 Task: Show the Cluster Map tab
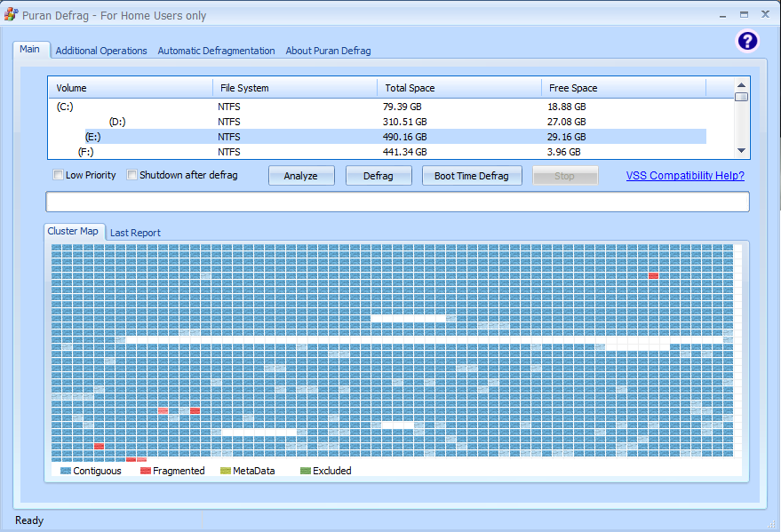tap(73, 232)
